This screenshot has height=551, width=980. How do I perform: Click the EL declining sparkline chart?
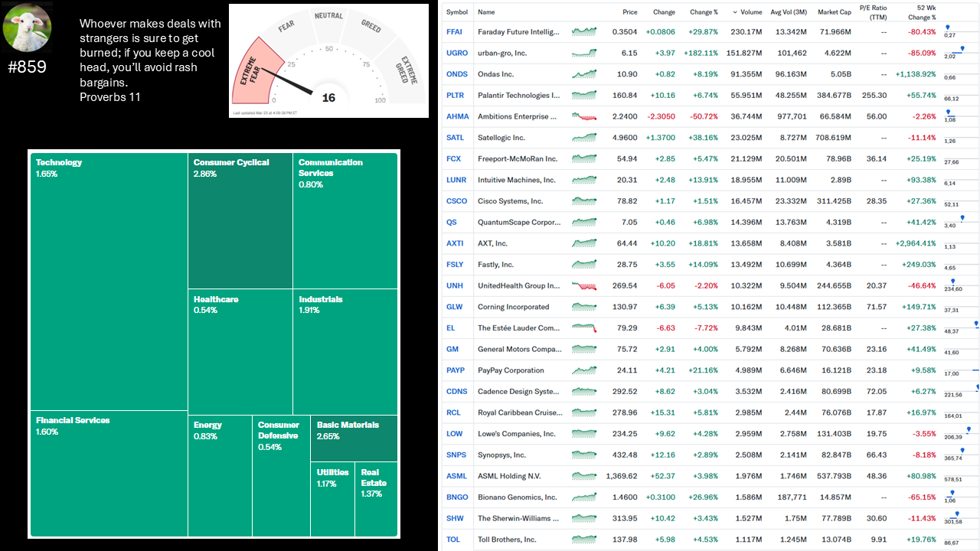coord(584,328)
